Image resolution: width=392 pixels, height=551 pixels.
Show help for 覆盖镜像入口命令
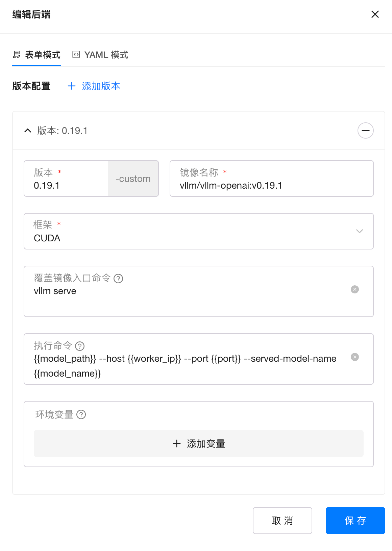118,279
